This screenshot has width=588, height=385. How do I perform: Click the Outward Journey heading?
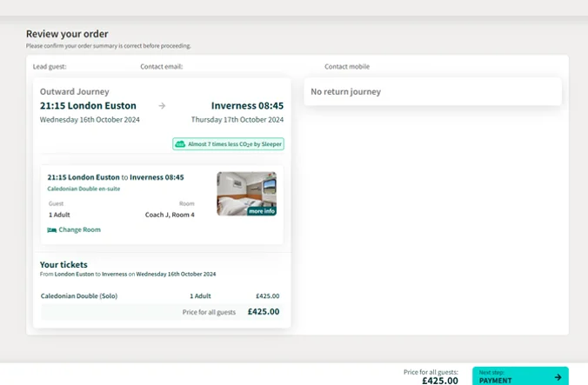click(75, 91)
